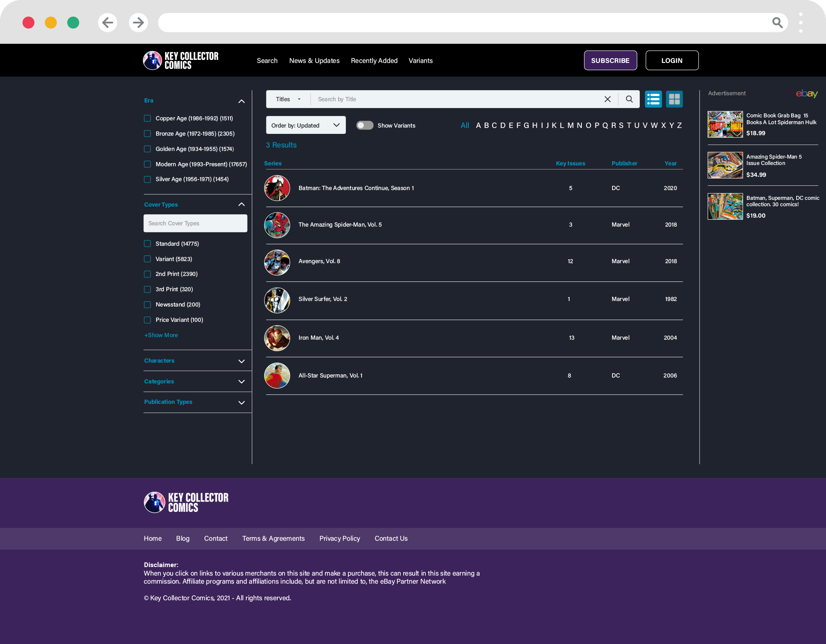Check Silver Age (1956-1971) filter
This screenshot has width=826, height=644.
pyautogui.click(x=147, y=179)
